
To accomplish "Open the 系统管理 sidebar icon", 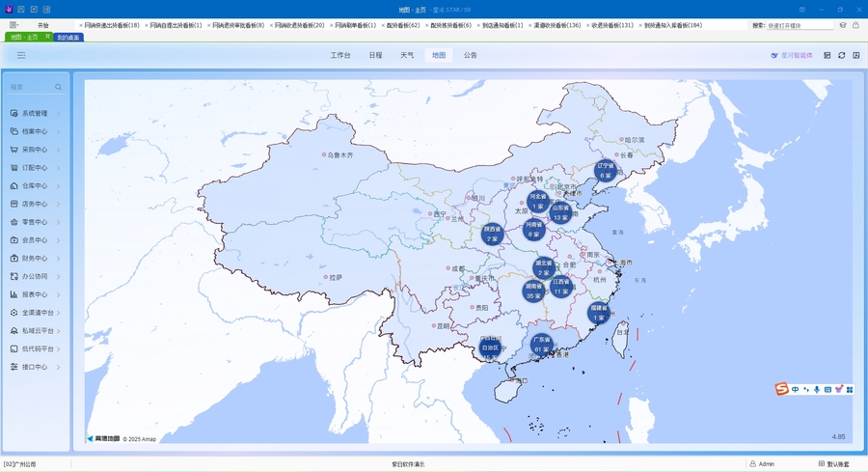I will 14,113.
